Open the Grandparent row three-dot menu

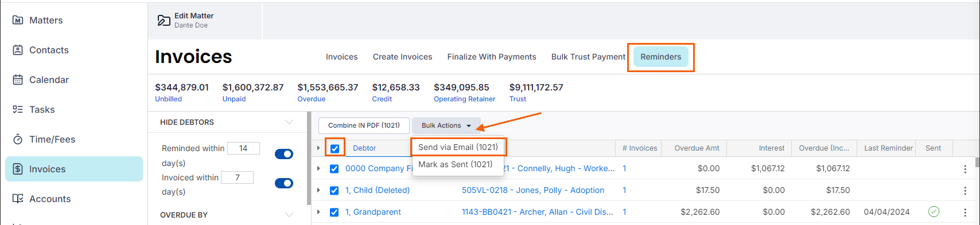[x=965, y=212]
